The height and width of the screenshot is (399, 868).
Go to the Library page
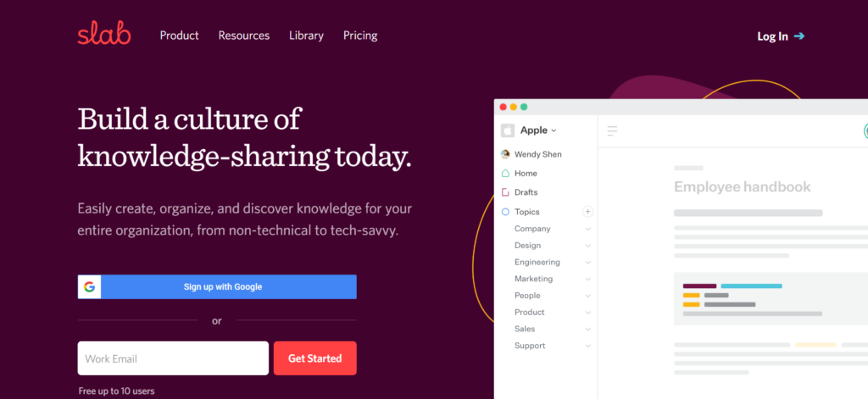point(306,36)
